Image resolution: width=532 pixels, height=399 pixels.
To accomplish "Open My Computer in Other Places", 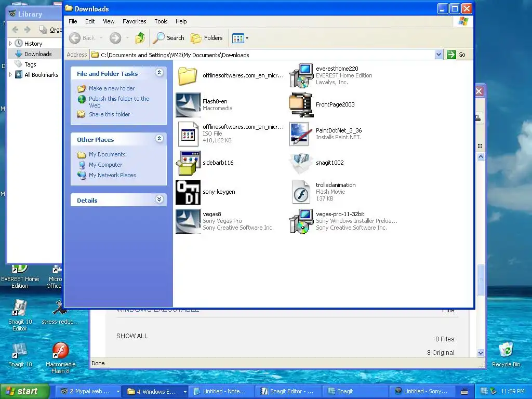I will [105, 165].
